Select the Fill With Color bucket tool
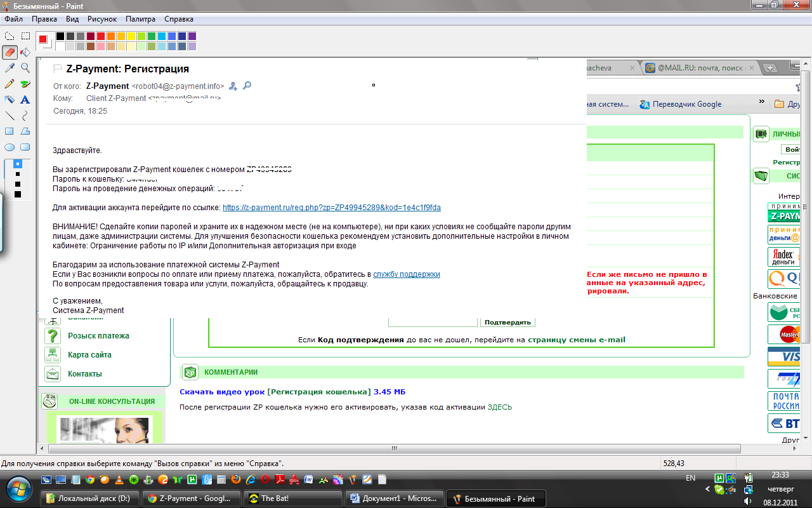The height and width of the screenshot is (508, 812). coord(25,52)
